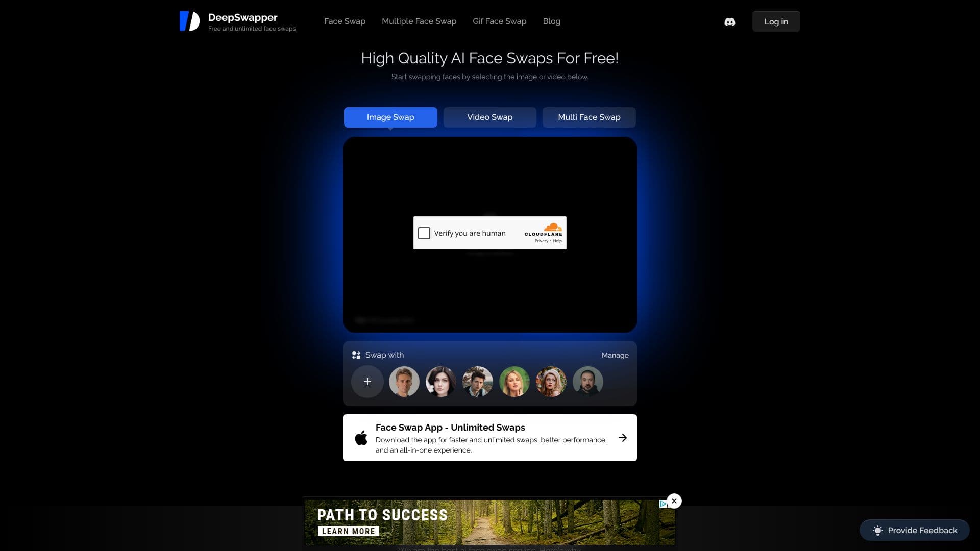
Task: Click the Cloudflare logo
Action: coord(544,230)
